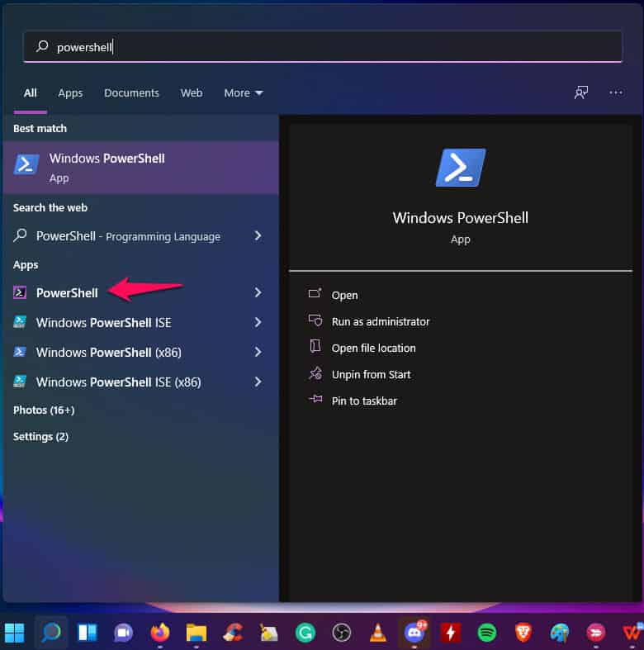Expand the More filter dropdown
This screenshot has width=644, height=650.
tap(243, 93)
